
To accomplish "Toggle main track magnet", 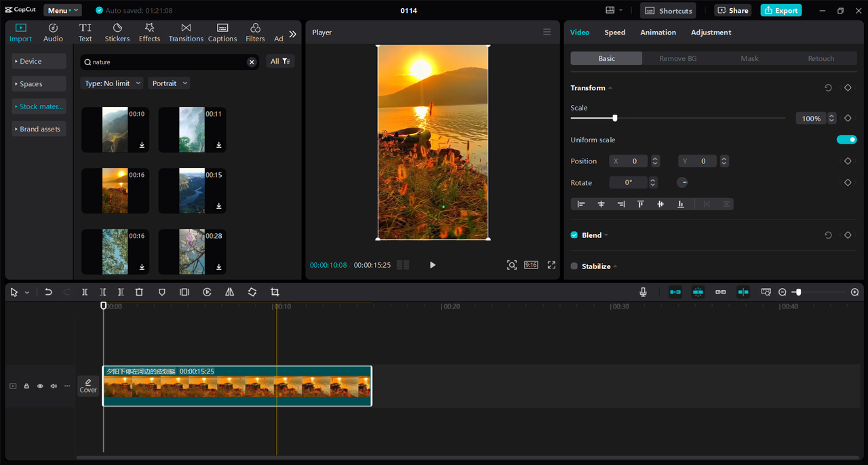I will 675,292.
